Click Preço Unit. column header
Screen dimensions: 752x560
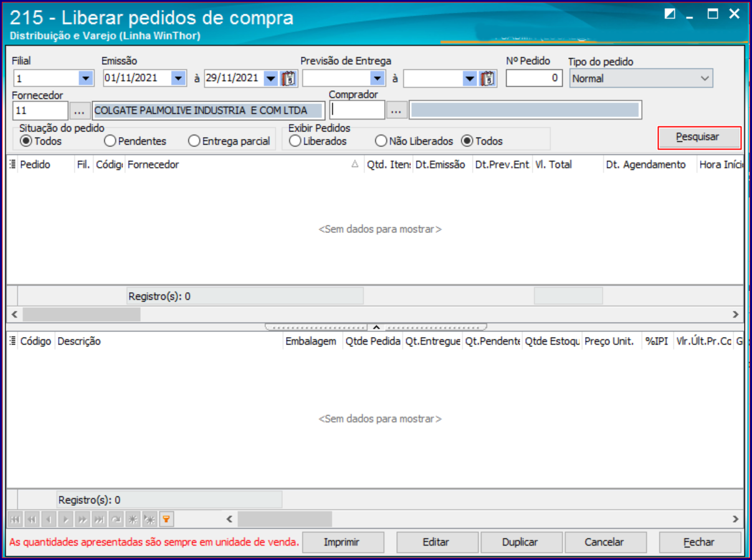tap(612, 341)
